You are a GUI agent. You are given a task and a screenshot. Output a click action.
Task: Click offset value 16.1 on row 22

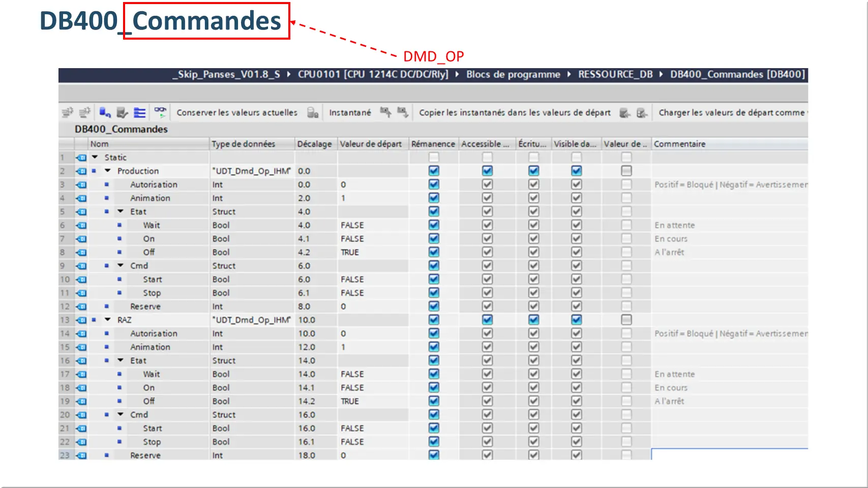[x=306, y=442]
